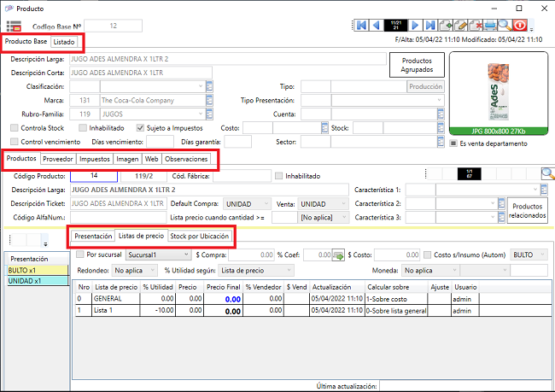Go to the first record
This screenshot has width=555, height=392.
pyautogui.click(x=363, y=26)
